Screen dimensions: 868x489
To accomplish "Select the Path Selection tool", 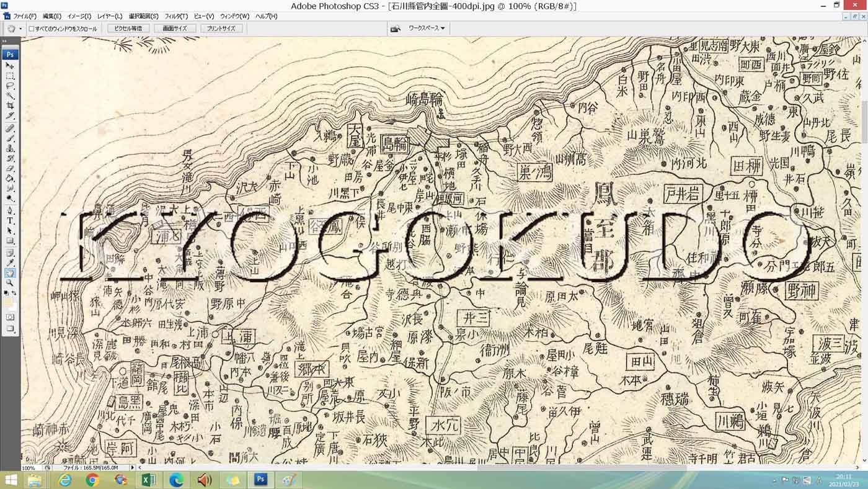I will (10, 231).
